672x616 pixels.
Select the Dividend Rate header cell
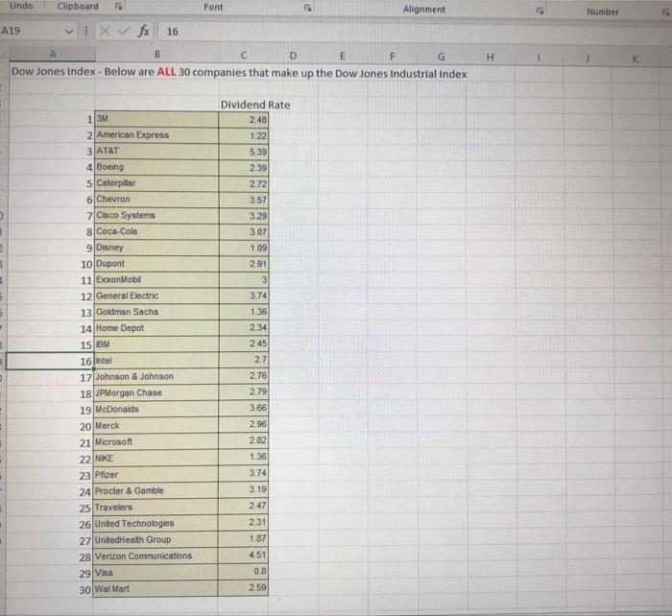click(x=255, y=105)
